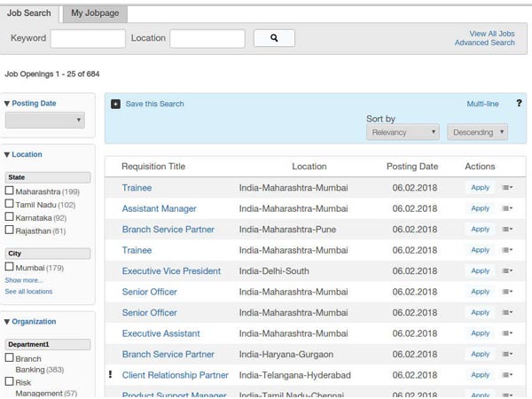Check the Risk Management department filter
This screenshot has width=532, height=399.
click(10, 381)
